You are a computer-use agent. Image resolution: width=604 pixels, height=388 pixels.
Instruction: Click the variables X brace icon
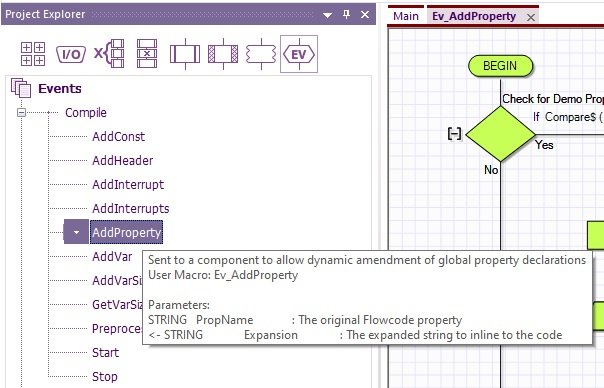coord(109,54)
